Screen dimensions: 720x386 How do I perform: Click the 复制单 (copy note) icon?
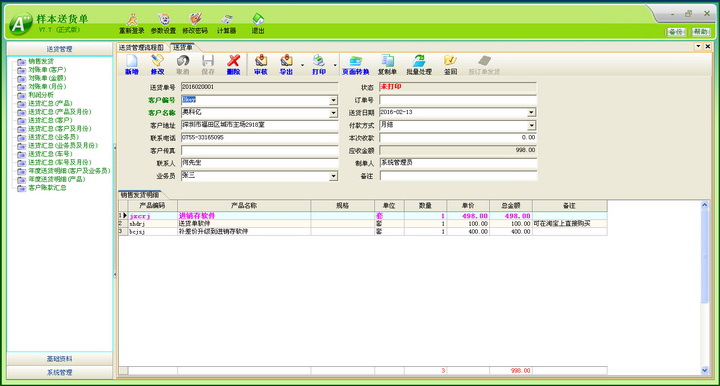[x=387, y=65]
